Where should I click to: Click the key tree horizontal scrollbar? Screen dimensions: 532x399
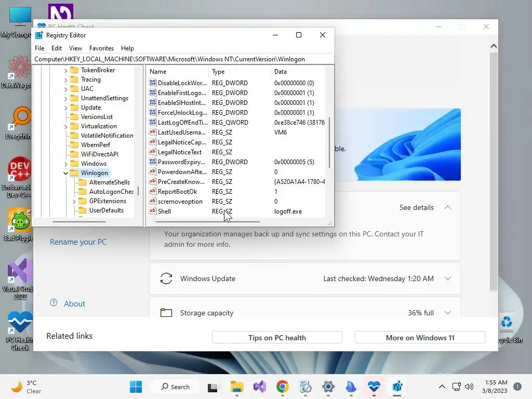click(79, 222)
